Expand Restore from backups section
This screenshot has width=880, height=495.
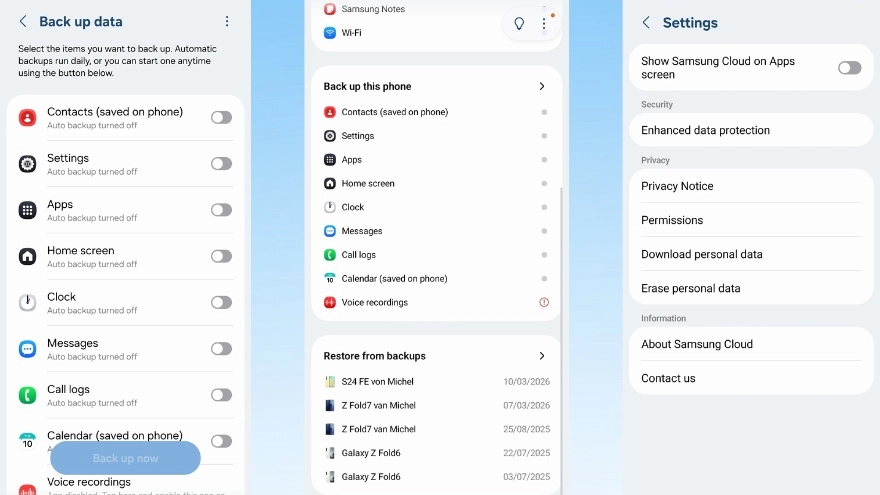tap(542, 356)
